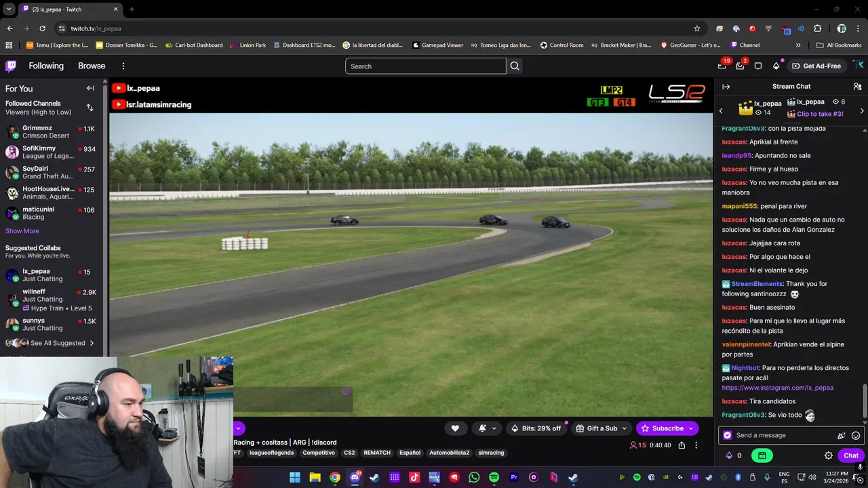Open chat settings gear

pos(828,455)
